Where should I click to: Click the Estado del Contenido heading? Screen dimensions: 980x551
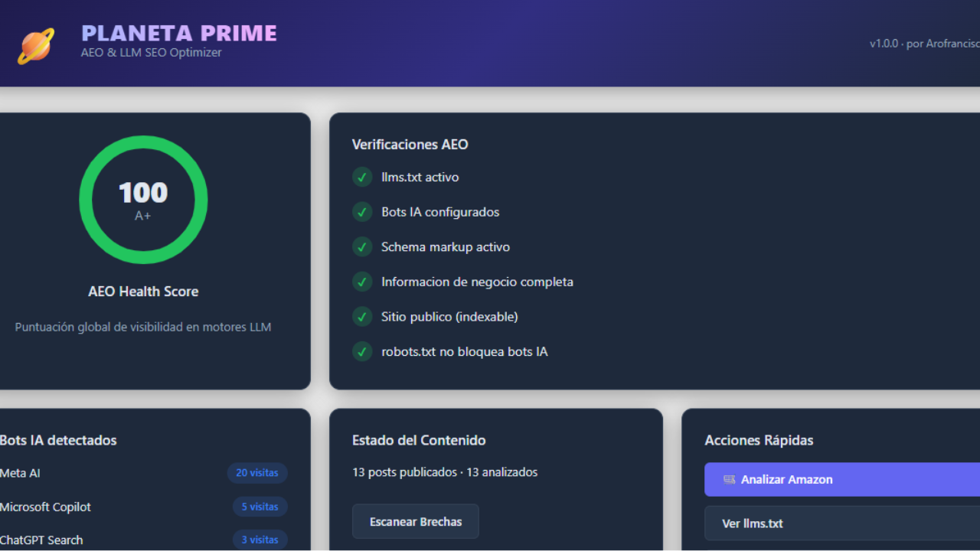tap(419, 441)
